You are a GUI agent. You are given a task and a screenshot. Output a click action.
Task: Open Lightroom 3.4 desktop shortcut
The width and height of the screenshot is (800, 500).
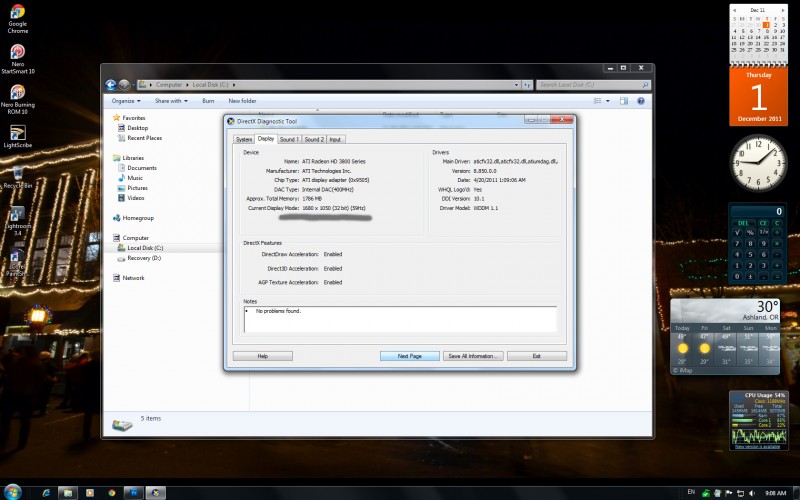17,221
